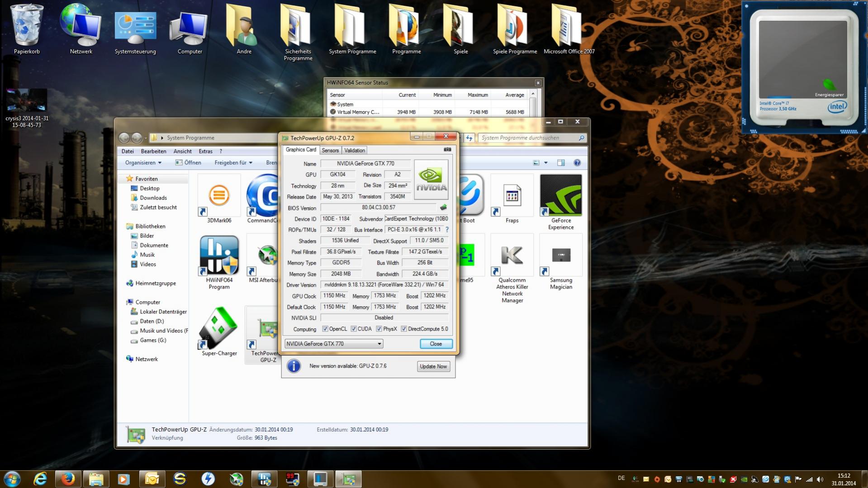Select the Super-Charger shortcut icon
Viewport: 868px width, 488px height.
[219, 332]
